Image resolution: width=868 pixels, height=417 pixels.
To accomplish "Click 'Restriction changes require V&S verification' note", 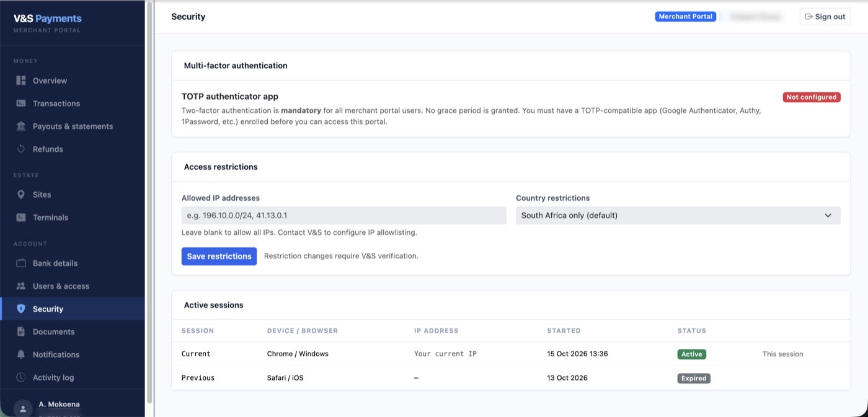I will point(341,256).
